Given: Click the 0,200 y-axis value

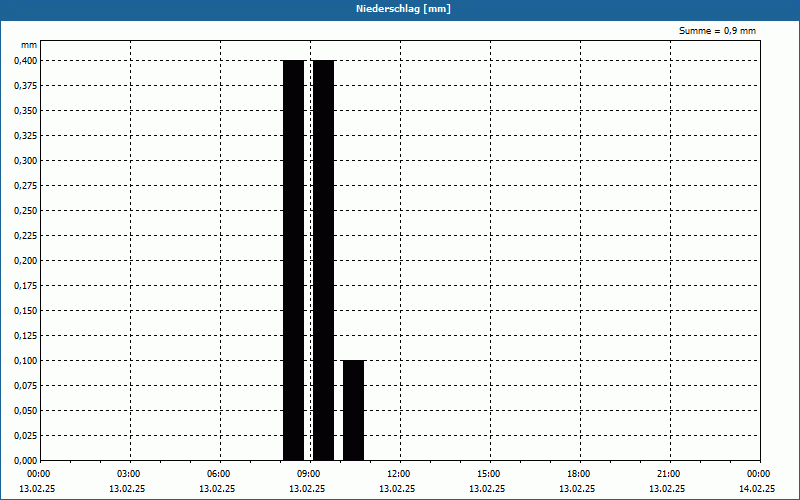Looking at the screenshot, I should 26,261.
